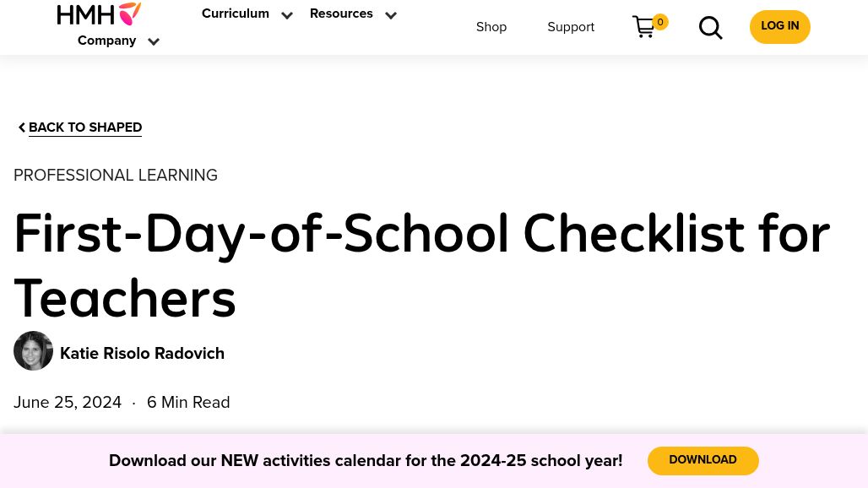This screenshot has width=868, height=488.
Task: Click the back arrow before Back to Shaped
Action: [22, 127]
